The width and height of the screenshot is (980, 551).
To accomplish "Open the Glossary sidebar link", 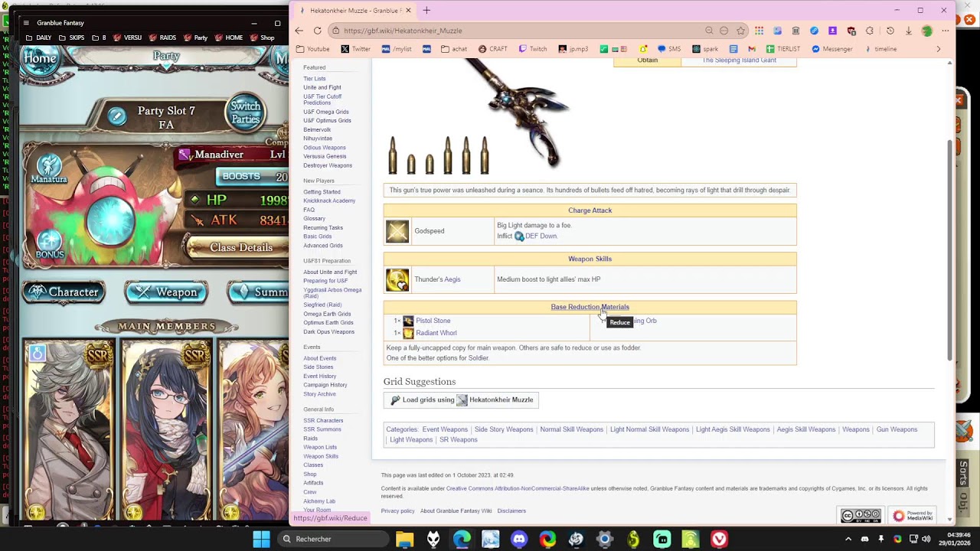I will pos(314,219).
